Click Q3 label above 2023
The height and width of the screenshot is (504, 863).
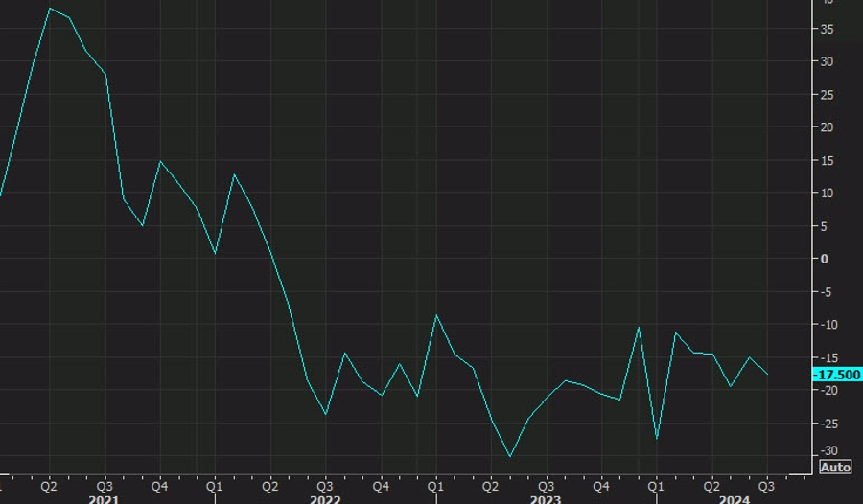[546, 487]
